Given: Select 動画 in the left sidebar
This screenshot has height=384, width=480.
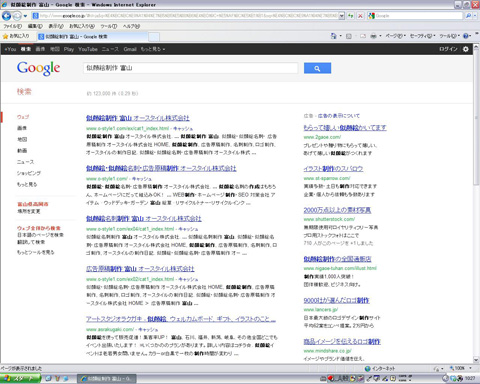Looking at the screenshot, I should (x=22, y=151).
